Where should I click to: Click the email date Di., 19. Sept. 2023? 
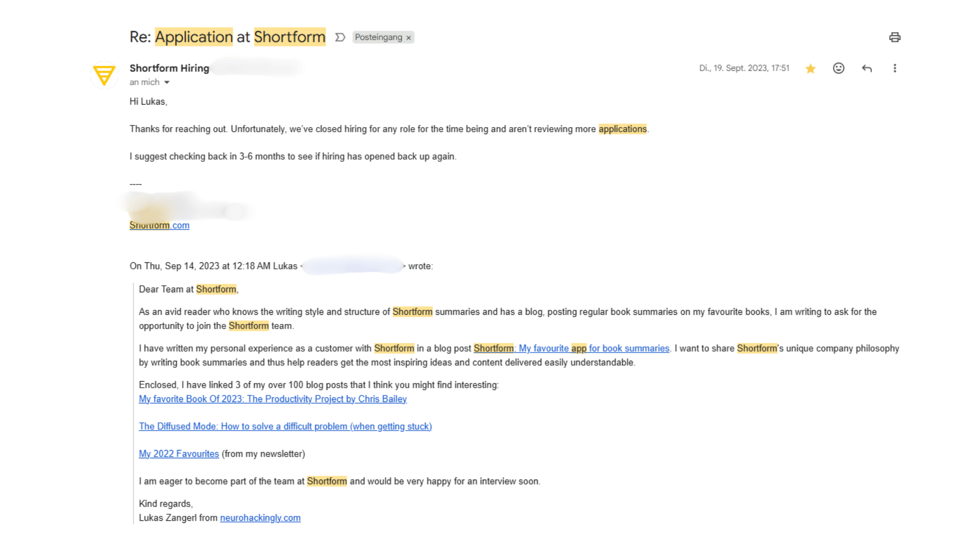coord(744,68)
